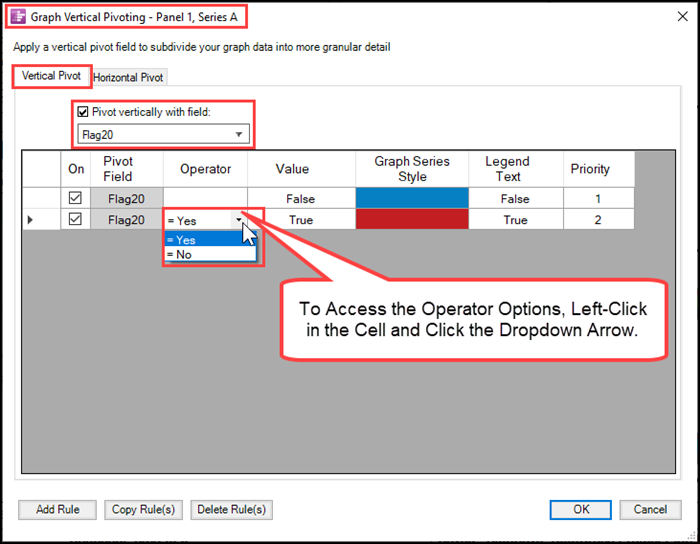
Task: Uncheck 'Pivot vertically with field' checkbox
Action: 83,112
